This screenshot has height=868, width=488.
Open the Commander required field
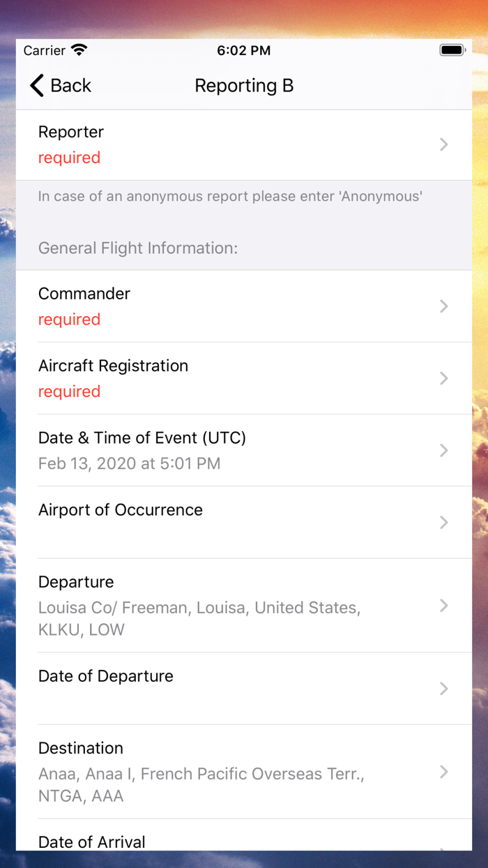[x=209, y=306]
